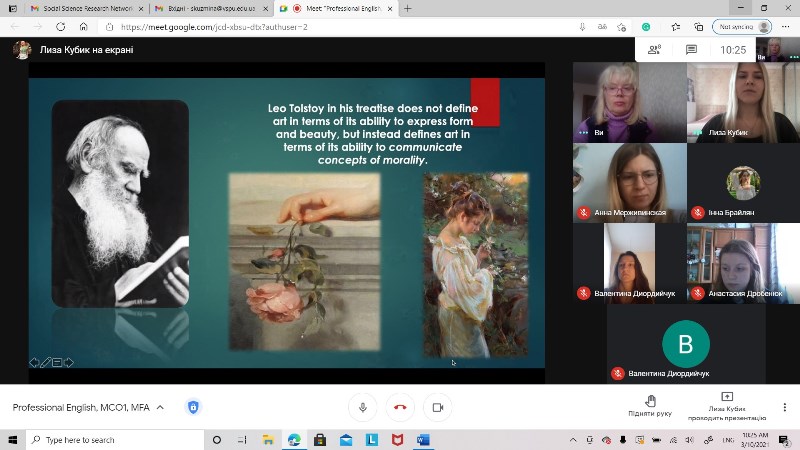Toggle the camera on/off button
The width and height of the screenshot is (800, 450).
click(x=438, y=407)
